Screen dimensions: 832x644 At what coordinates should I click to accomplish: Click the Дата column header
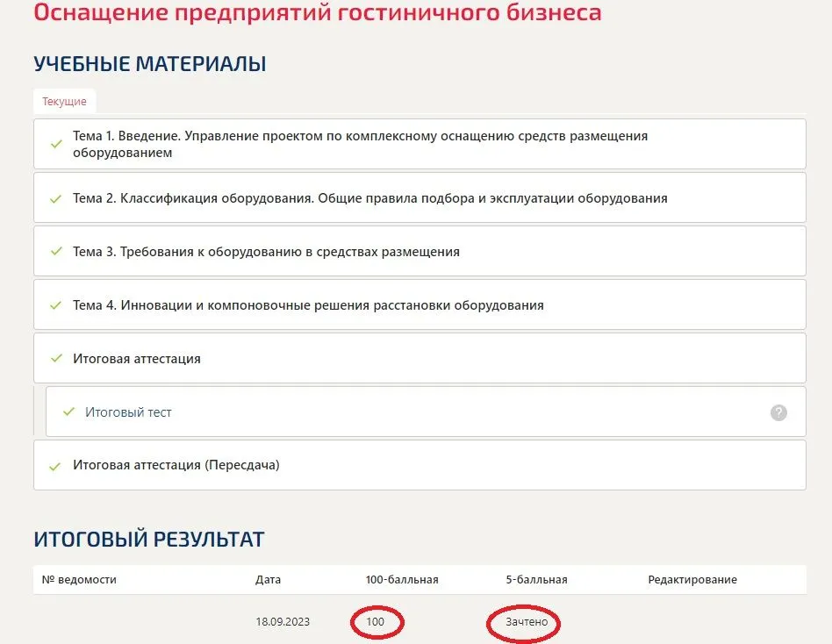268,580
